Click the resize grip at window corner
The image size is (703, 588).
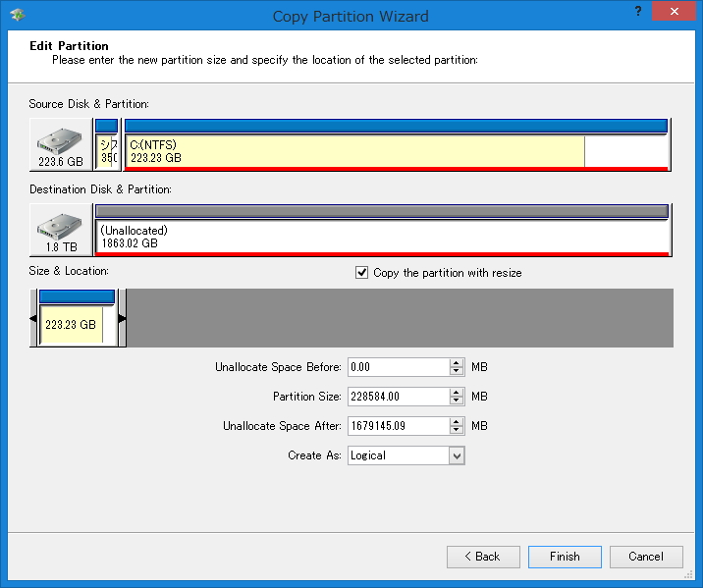pyautogui.click(x=689, y=575)
